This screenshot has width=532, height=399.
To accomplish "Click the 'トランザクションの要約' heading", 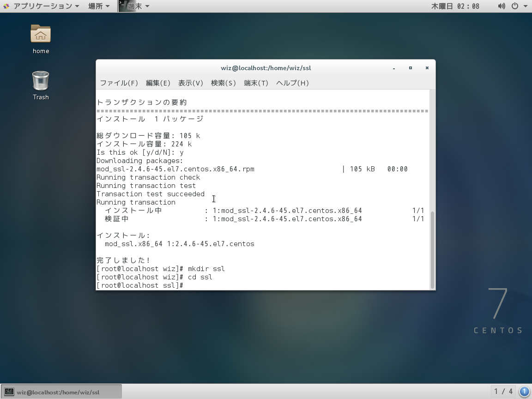I will click(x=142, y=103).
